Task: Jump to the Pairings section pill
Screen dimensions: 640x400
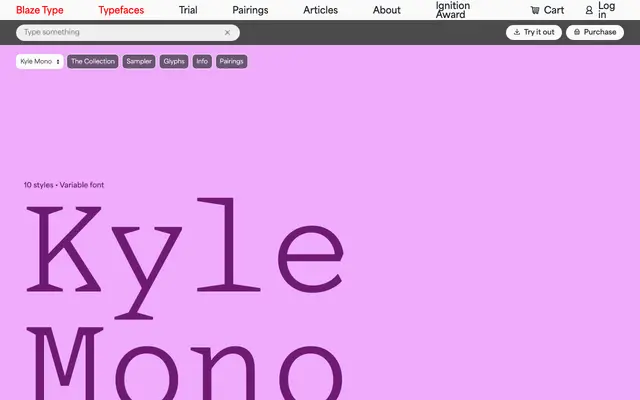Action: point(231,62)
